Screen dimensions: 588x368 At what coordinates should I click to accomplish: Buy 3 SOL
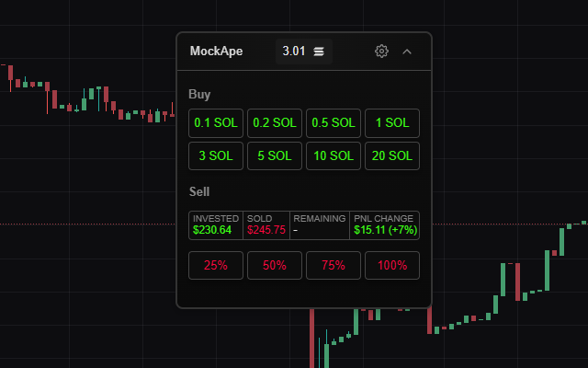pos(215,155)
